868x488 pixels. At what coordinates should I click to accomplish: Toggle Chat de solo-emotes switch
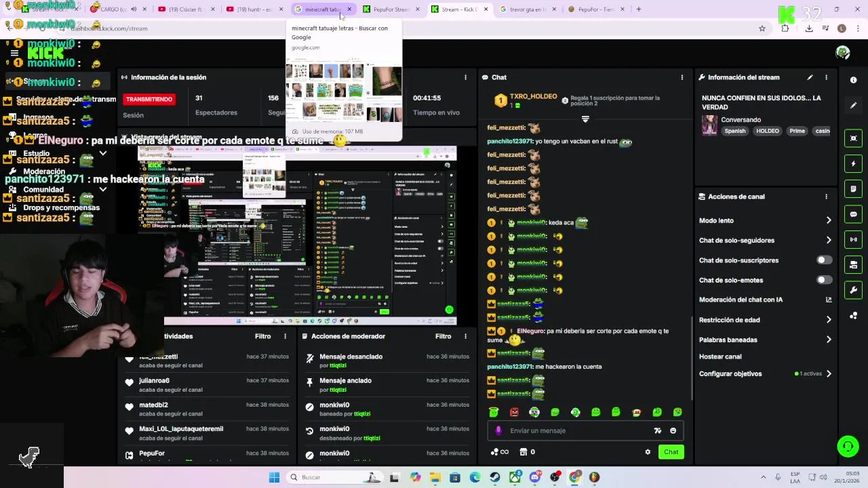click(824, 280)
